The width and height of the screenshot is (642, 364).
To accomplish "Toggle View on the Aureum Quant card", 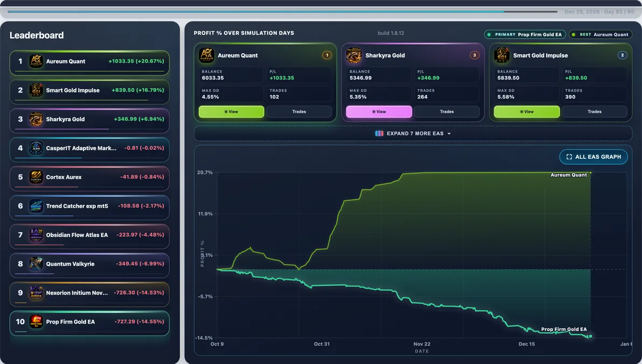I will tap(232, 112).
